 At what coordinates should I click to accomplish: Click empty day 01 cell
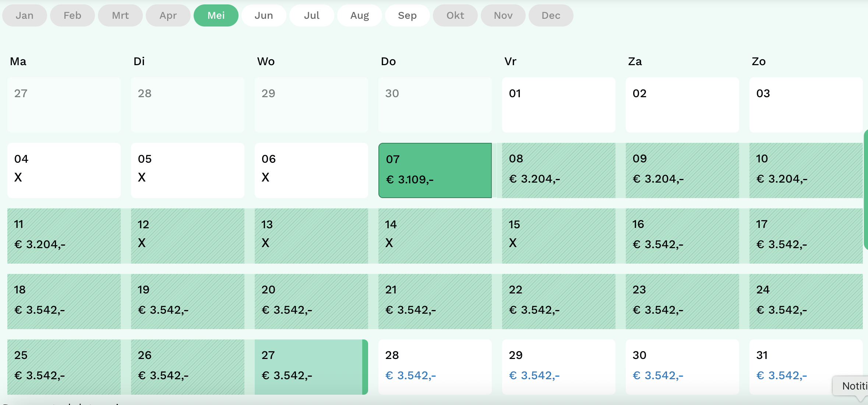tap(558, 105)
